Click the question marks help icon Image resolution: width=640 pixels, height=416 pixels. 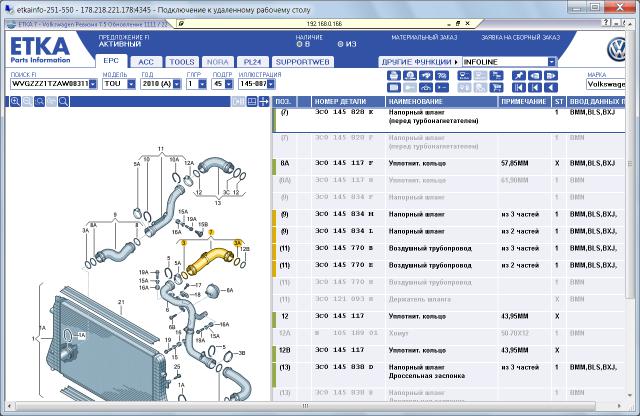tap(442, 76)
